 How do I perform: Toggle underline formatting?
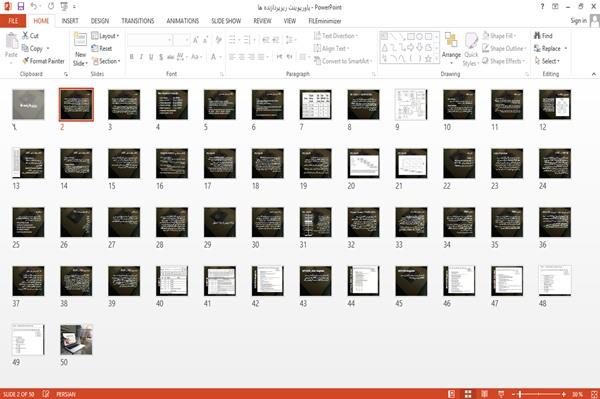coord(151,57)
